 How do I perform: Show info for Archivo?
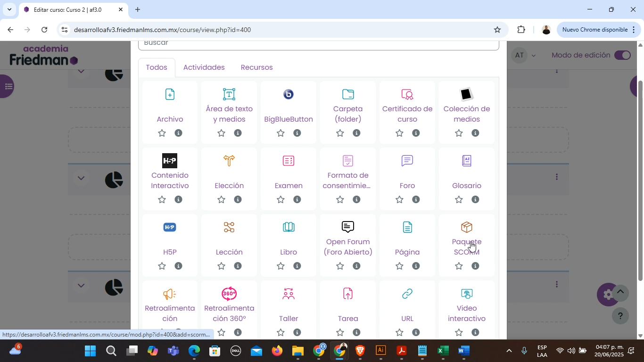click(x=178, y=133)
